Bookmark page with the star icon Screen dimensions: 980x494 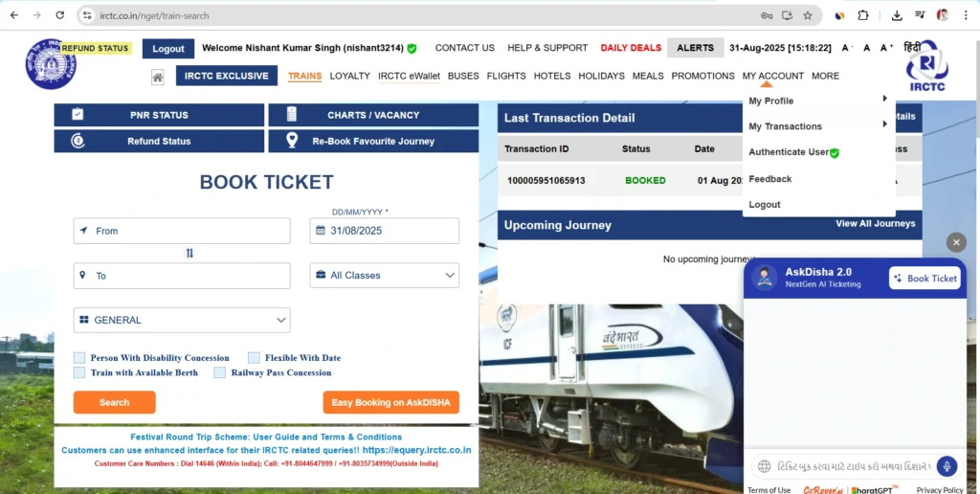pos(808,15)
